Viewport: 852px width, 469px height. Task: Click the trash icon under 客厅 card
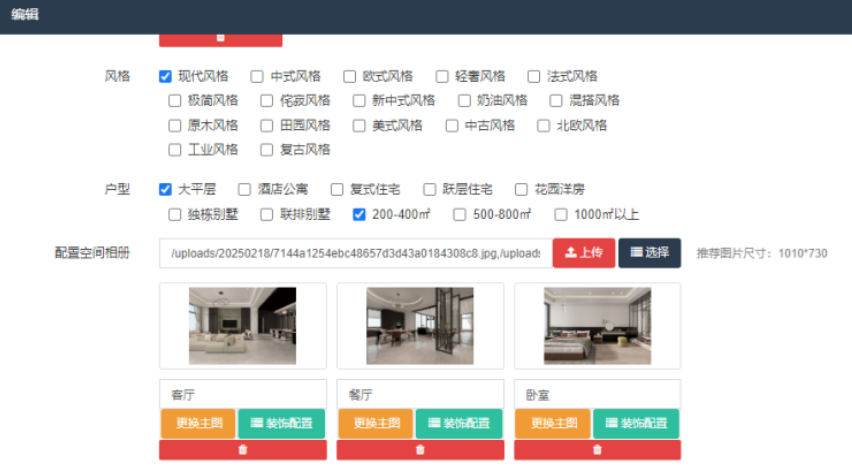point(242,450)
